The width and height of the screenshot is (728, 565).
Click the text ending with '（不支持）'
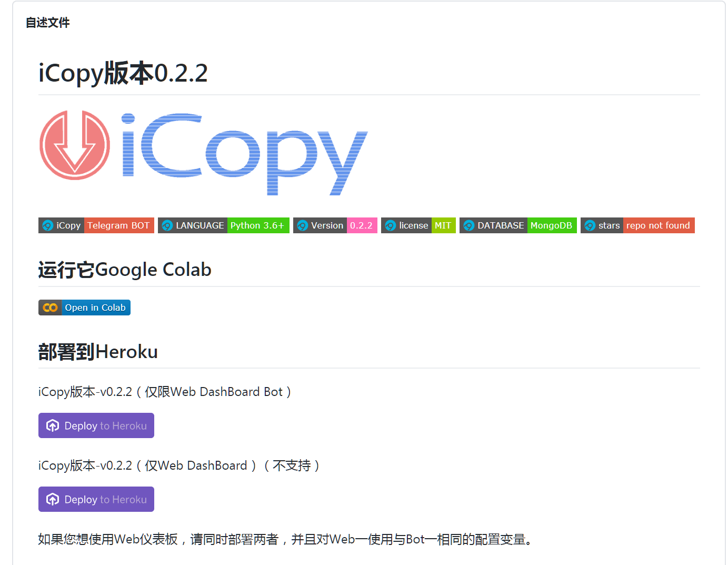tap(179, 465)
